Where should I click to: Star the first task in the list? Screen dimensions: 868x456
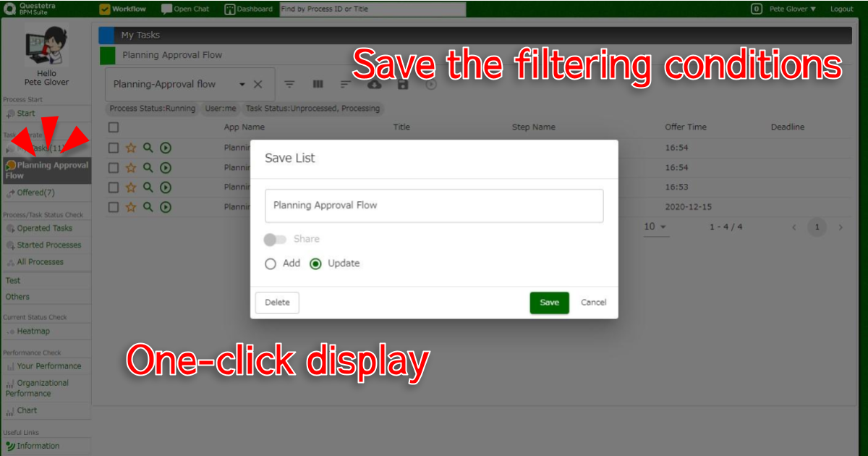[131, 148]
